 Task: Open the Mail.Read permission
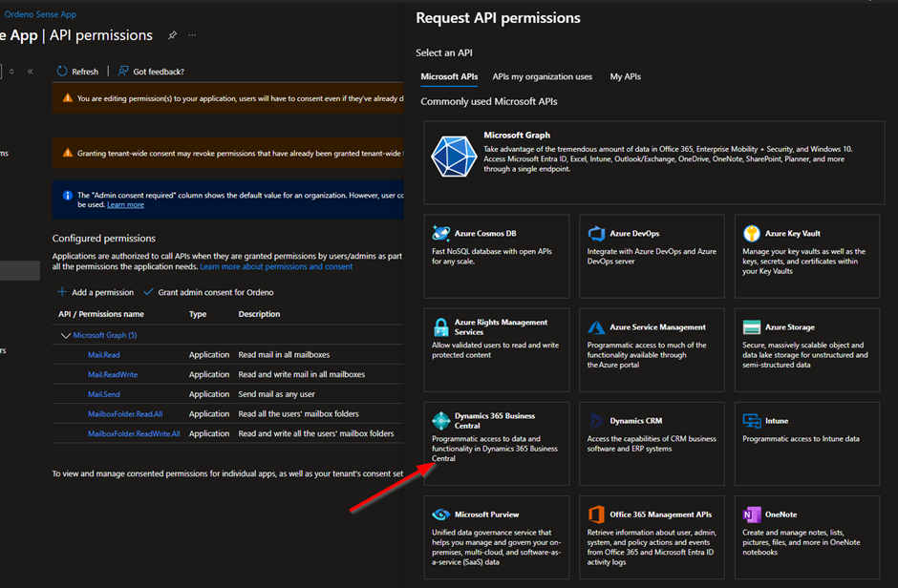(104, 355)
